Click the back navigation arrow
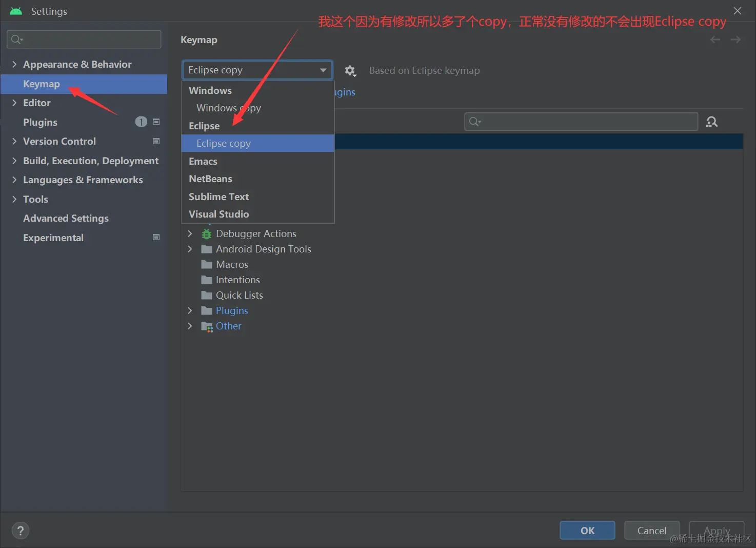Viewport: 756px width, 548px height. tap(715, 40)
